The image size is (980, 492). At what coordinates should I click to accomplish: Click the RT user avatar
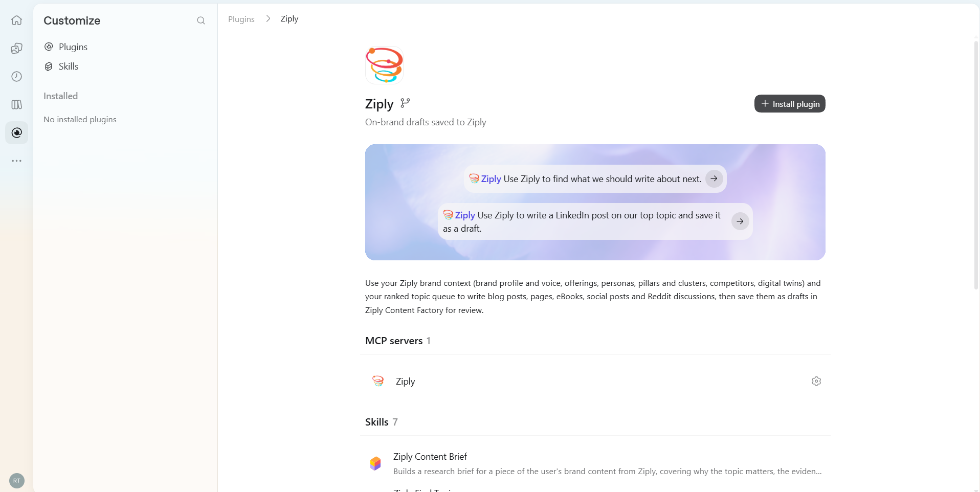17,481
